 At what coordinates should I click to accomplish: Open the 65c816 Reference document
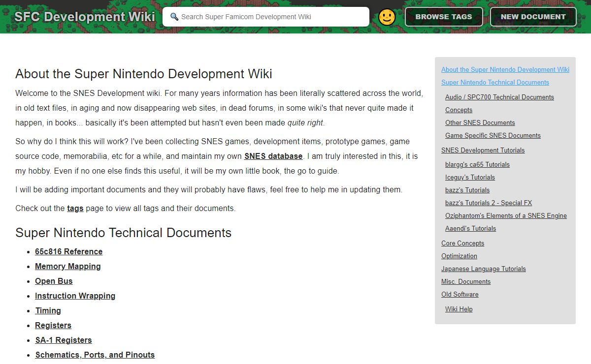[68, 251]
